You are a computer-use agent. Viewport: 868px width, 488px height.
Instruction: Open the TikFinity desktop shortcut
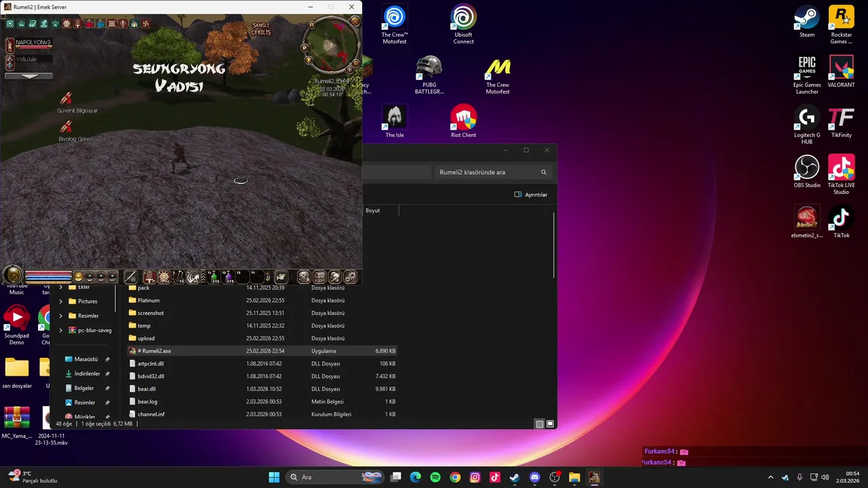[x=841, y=122]
